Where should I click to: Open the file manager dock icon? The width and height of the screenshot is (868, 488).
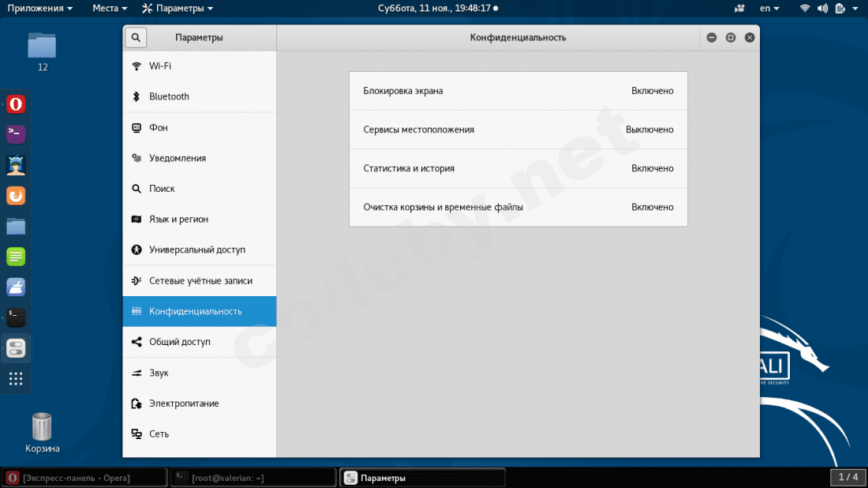(x=16, y=226)
